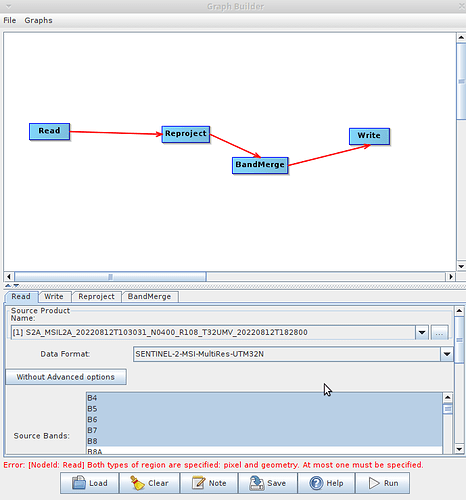Select band B6 in Source Bands
The image size is (466, 500).
264,419
